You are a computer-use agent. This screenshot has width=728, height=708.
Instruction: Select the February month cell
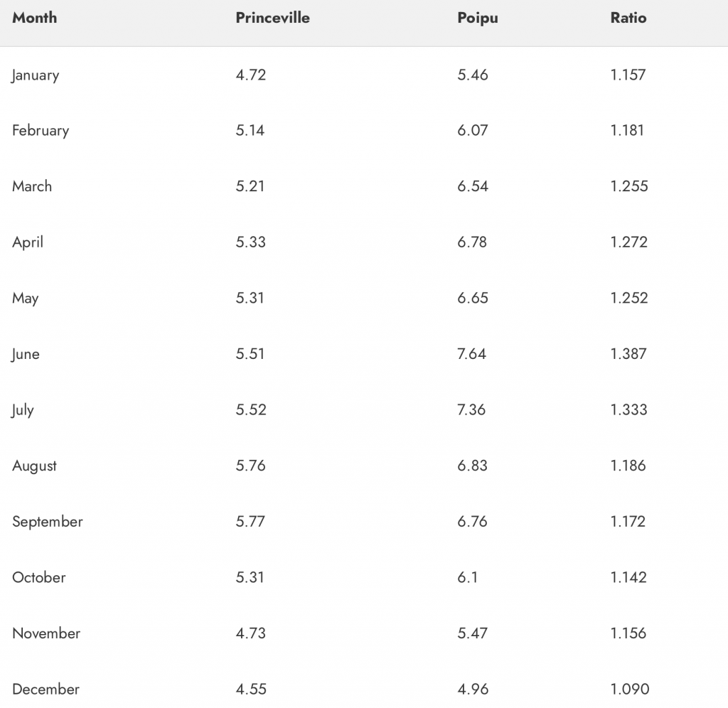pos(41,131)
